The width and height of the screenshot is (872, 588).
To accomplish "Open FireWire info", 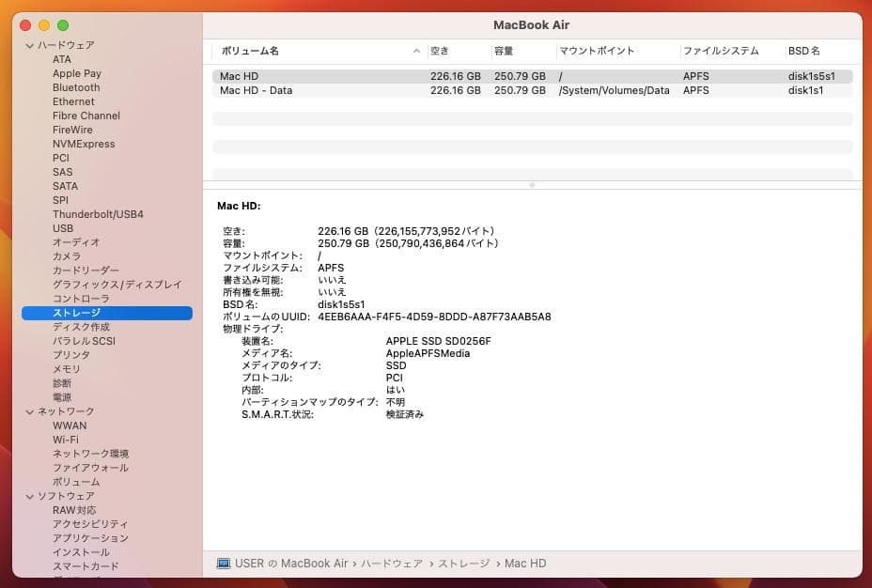I will (72, 130).
